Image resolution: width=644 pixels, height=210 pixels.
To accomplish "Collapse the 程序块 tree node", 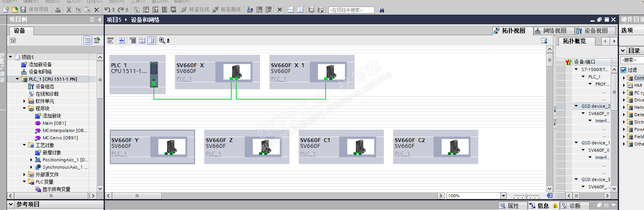I will point(24,108).
